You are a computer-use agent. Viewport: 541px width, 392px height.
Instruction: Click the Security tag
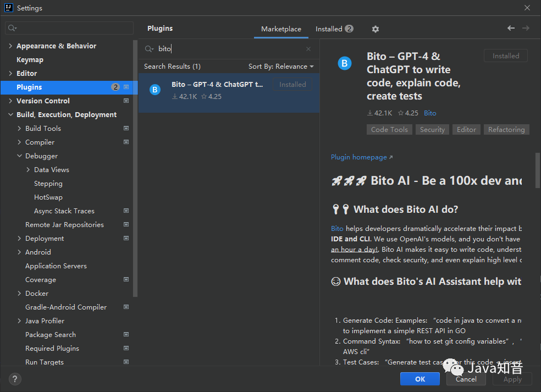tap(432, 129)
